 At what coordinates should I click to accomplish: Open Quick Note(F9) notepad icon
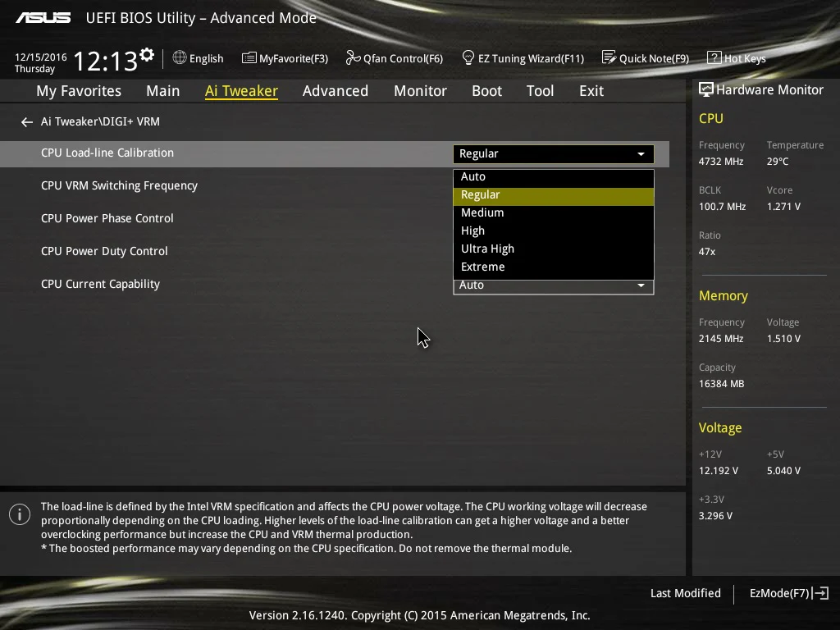[609, 57]
